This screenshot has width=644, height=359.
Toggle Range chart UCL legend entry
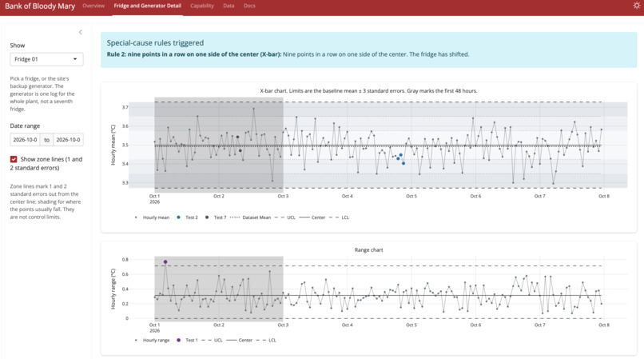pyautogui.click(x=212, y=340)
